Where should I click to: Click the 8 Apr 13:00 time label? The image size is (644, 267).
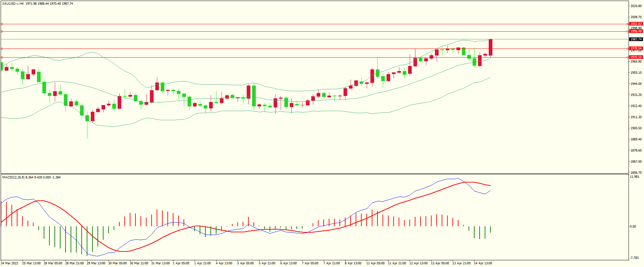point(353,263)
